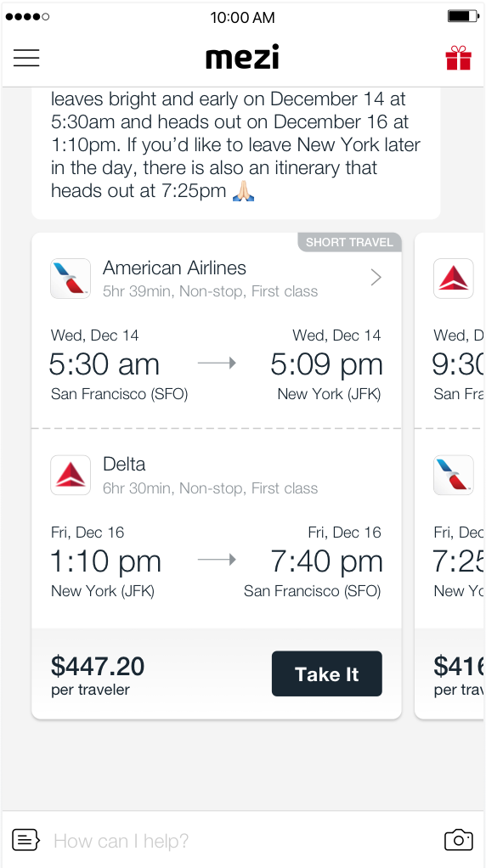
Task: Click the Take It button
Action: coord(326,674)
